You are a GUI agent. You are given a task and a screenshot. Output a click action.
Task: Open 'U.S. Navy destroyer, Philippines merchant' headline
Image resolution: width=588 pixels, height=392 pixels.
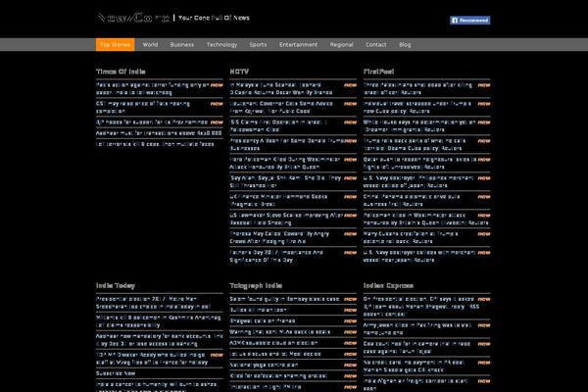tap(418, 181)
